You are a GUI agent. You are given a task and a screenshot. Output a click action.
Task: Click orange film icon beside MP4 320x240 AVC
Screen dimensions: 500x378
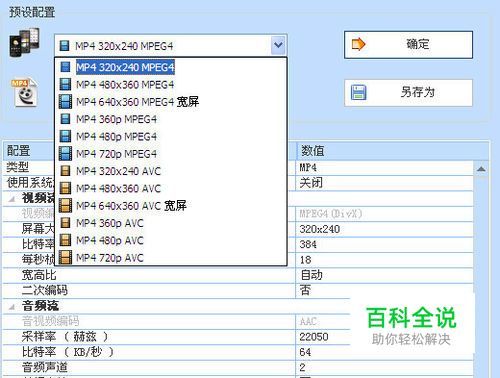pyautogui.click(x=65, y=171)
